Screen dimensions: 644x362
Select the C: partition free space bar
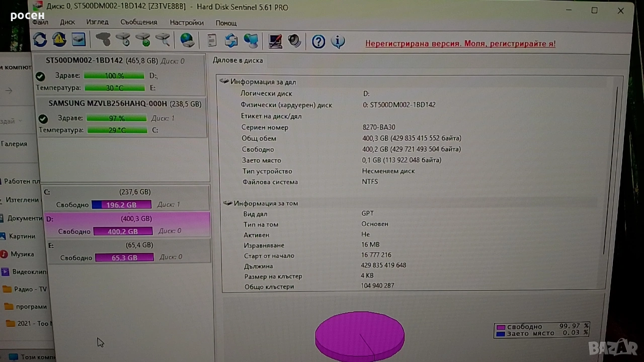[121, 205]
